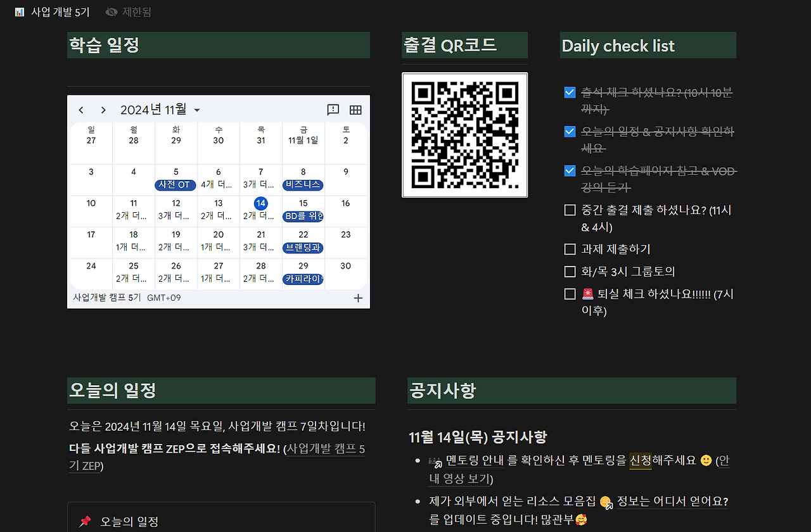Select date 9 in the calendar

coord(346,172)
